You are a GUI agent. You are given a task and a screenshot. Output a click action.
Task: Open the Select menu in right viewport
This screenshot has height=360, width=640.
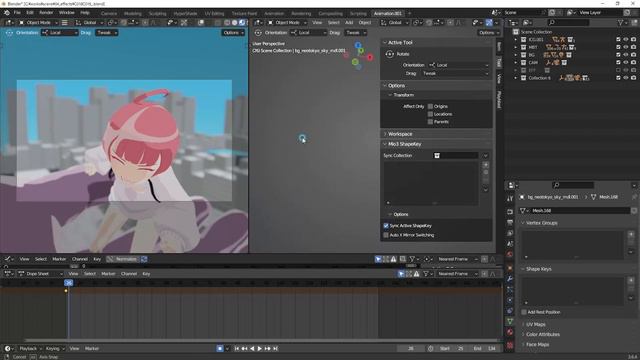point(333,22)
